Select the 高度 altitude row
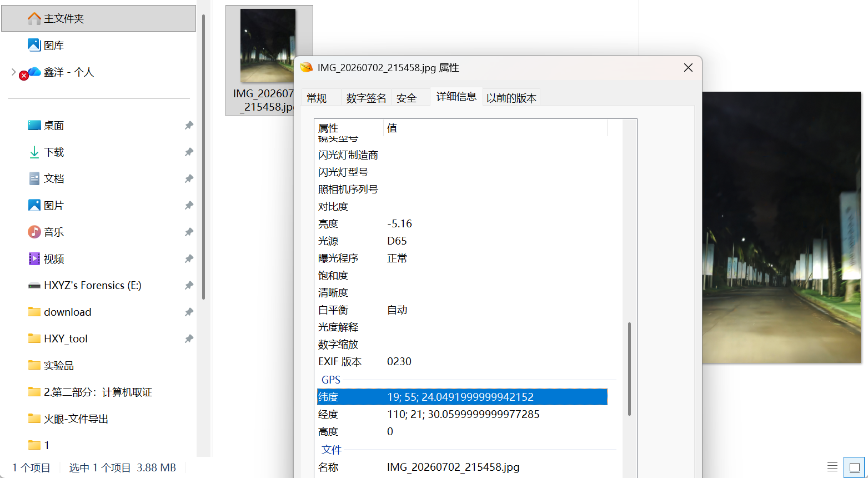The height and width of the screenshot is (478, 868). [x=462, y=431]
